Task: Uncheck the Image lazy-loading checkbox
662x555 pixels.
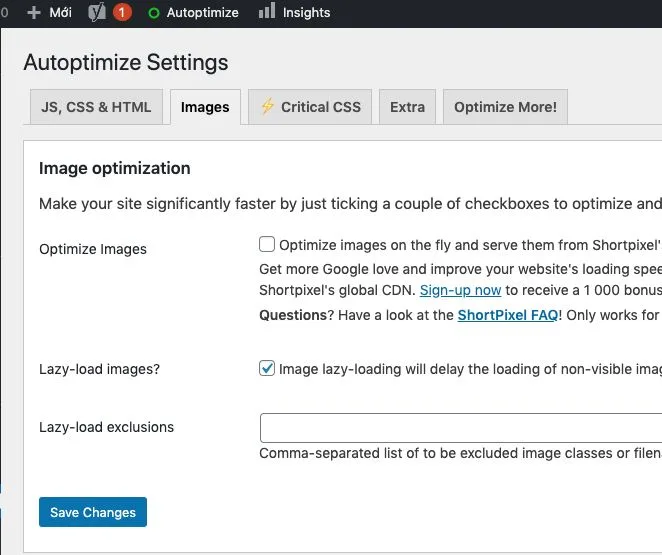Action: [x=267, y=368]
